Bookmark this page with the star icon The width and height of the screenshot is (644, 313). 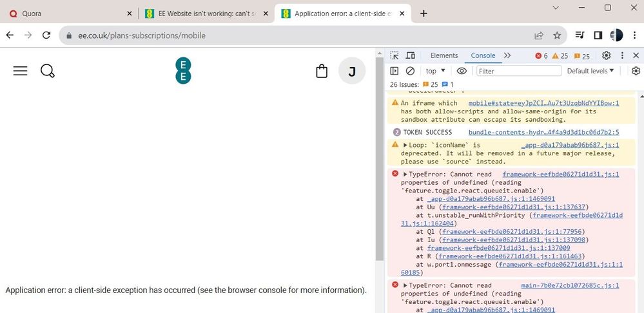click(x=557, y=35)
